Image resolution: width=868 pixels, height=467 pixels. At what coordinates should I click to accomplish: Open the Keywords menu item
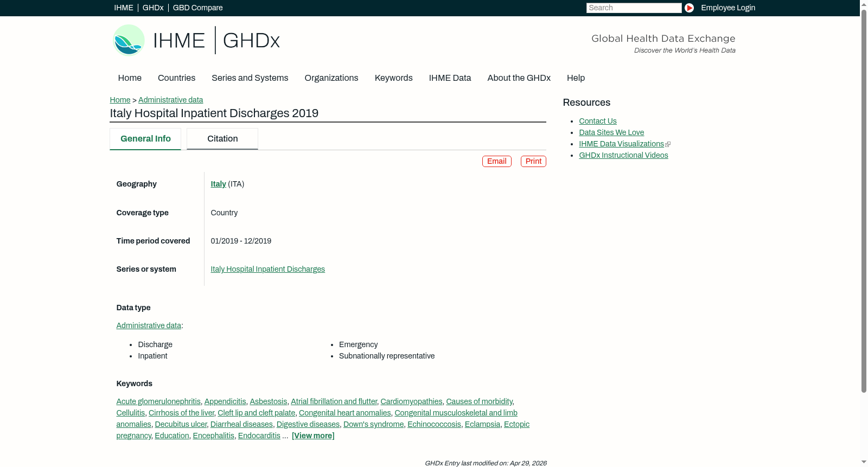[x=394, y=78]
